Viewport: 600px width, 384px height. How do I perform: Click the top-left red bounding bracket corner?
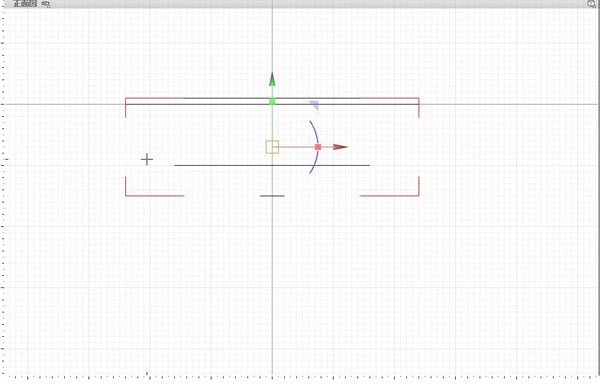[126, 99]
